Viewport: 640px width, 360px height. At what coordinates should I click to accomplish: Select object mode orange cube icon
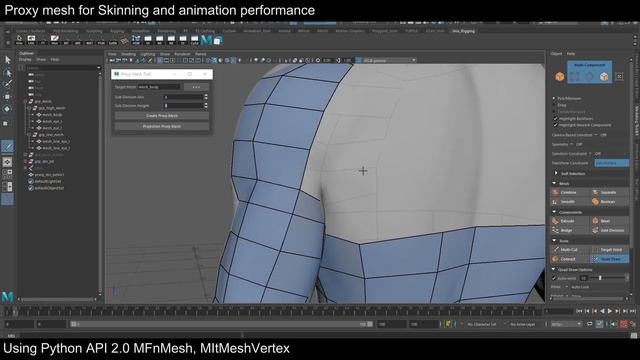[560, 76]
